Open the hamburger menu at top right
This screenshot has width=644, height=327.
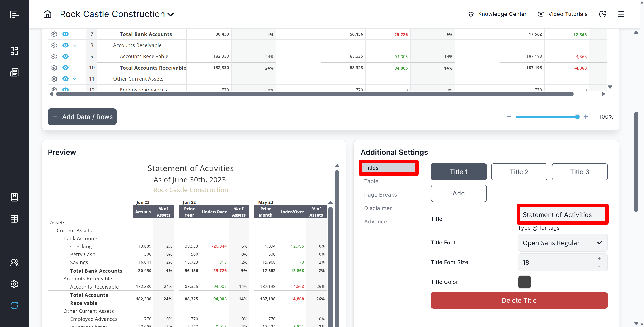(621, 14)
